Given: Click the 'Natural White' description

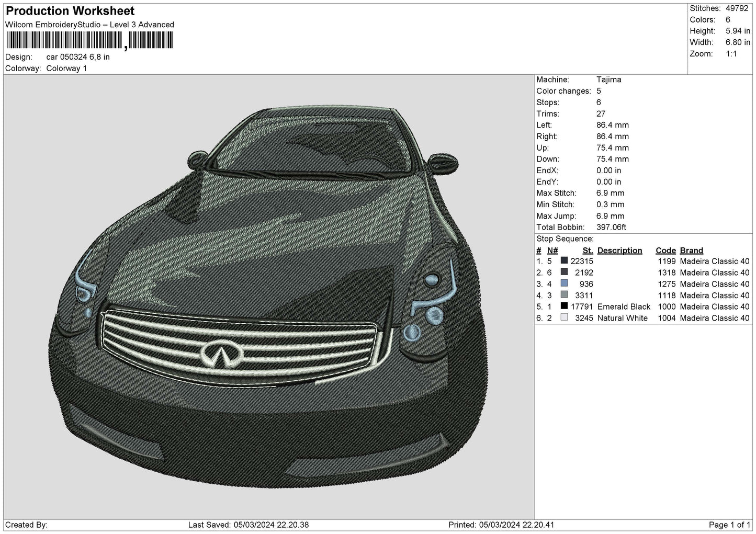Looking at the screenshot, I should pos(623,318).
